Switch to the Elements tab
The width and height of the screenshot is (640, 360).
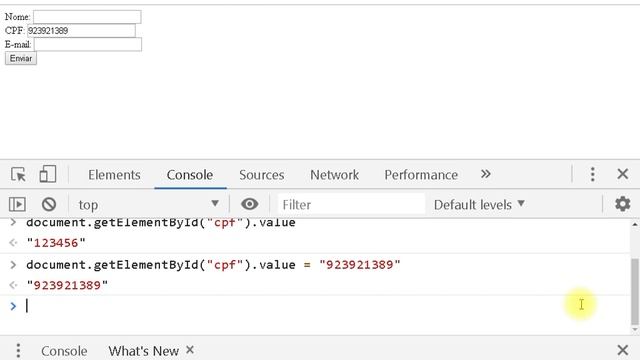point(114,175)
